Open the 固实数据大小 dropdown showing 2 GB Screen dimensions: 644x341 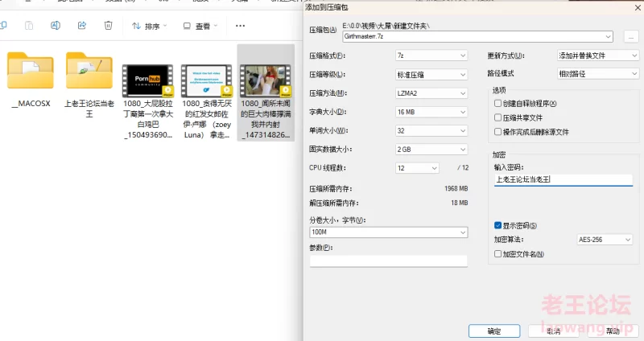[x=431, y=150]
